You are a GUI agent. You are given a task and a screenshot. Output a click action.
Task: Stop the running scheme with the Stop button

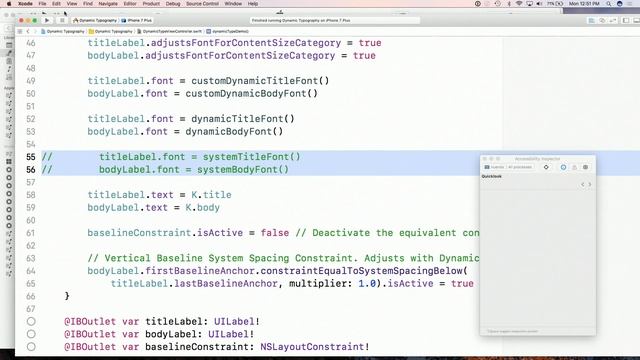point(62,20)
